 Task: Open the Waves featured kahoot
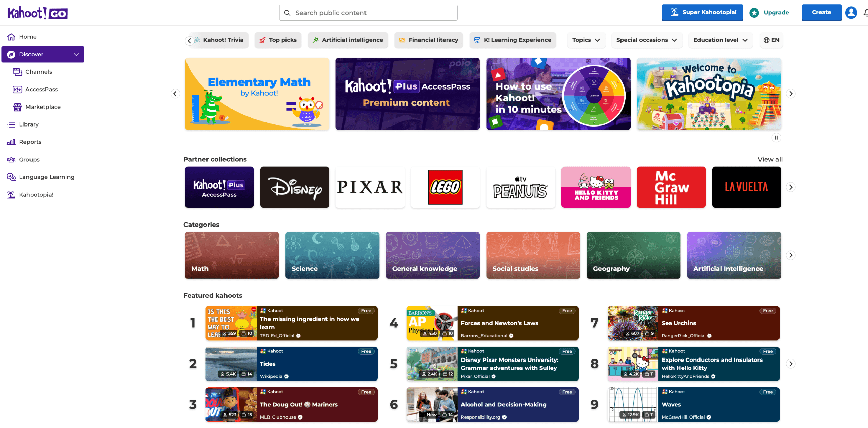tap(693, 404)
